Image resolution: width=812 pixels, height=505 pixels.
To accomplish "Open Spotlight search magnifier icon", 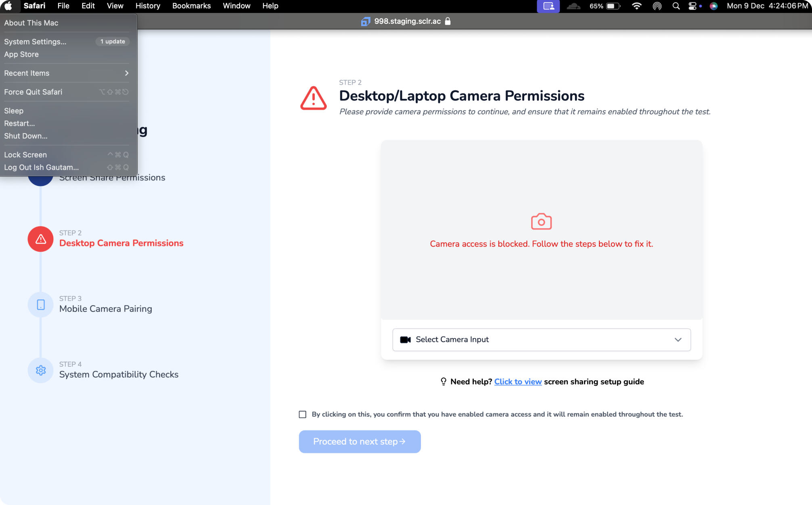I will (x=676, y=6).
